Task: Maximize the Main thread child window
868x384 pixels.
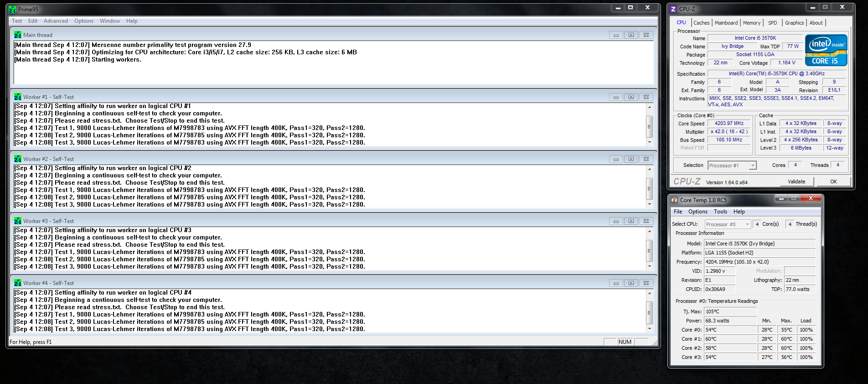Action: tap(631, 35)
